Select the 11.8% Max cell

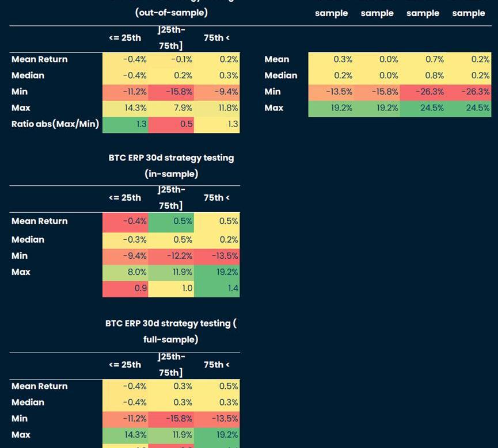tap(217, 108)
